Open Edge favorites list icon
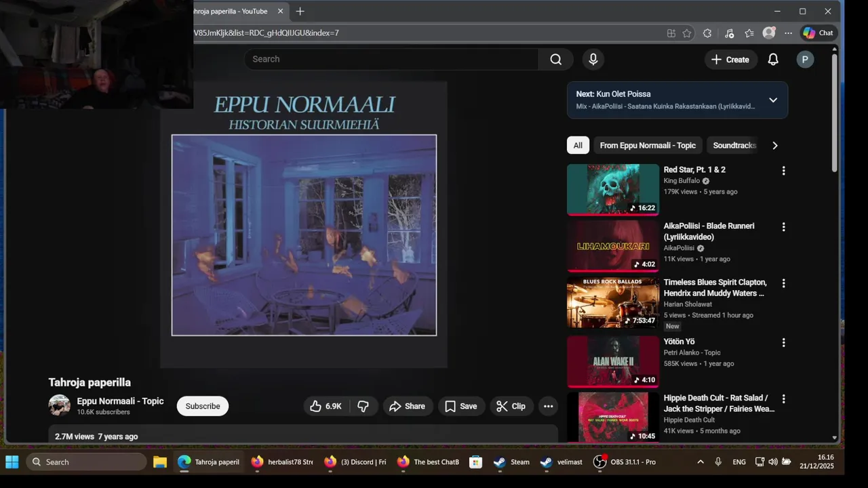 pyautogui.click(x=749, y=33)
